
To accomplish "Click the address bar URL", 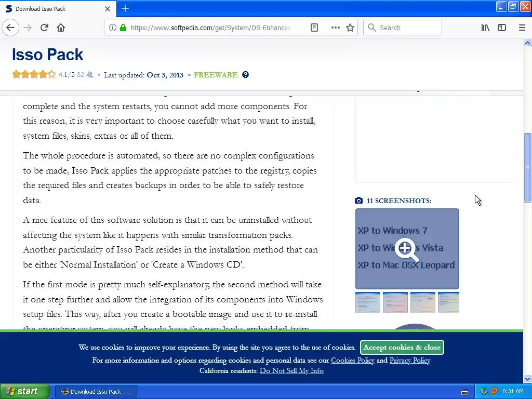I will point(211,28).
